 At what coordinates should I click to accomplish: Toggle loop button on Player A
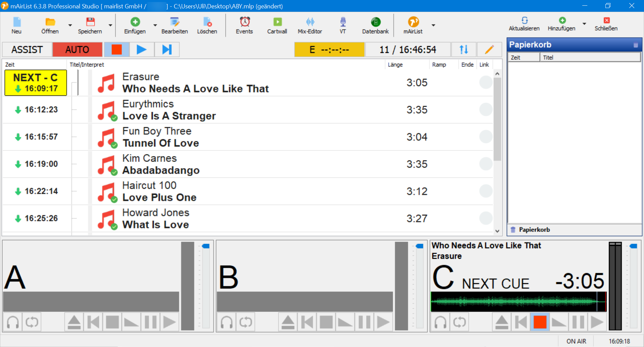[32, 322]
